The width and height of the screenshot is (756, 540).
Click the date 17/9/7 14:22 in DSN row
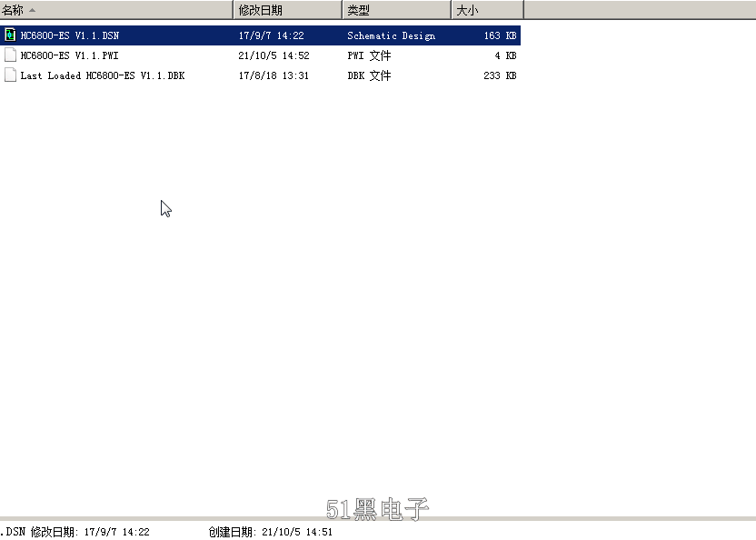pos(272,35)
